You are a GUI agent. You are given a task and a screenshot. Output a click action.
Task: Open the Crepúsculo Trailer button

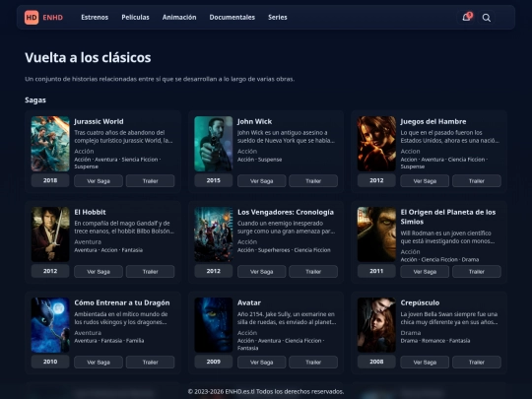[x=477, y=362]
